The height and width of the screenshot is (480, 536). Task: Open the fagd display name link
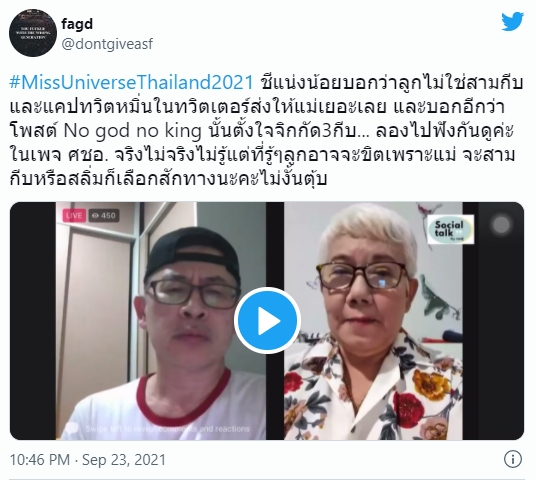pos(77,25)
